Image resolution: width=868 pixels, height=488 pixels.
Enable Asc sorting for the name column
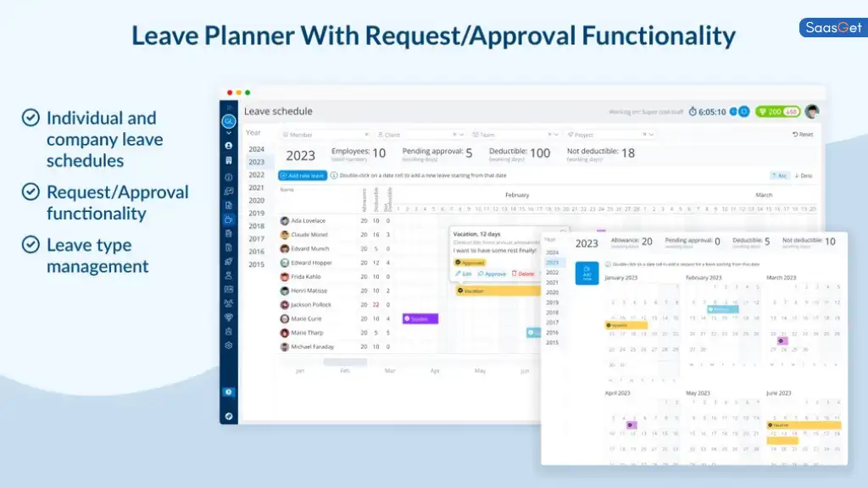[780, 175]
